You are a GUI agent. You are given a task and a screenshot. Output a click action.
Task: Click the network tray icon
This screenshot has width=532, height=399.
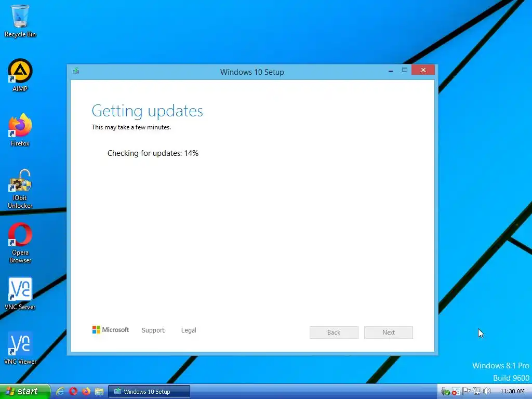click(x=477, y=392)
